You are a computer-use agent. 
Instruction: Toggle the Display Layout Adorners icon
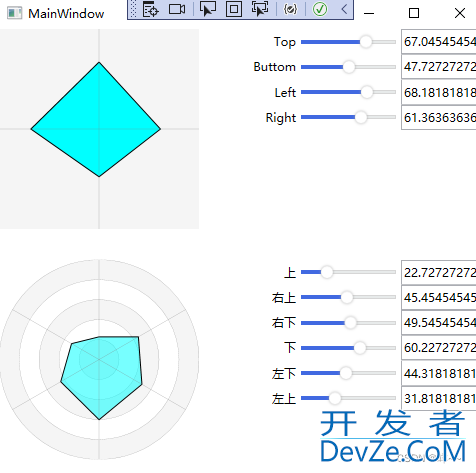coord(234,9)
